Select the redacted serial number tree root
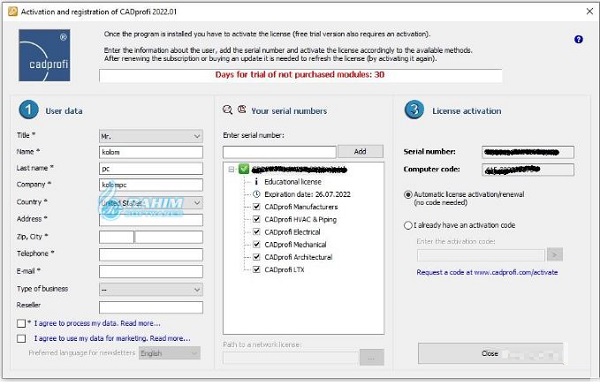Viewport: 600px width, 386px height. click(299, 169)
